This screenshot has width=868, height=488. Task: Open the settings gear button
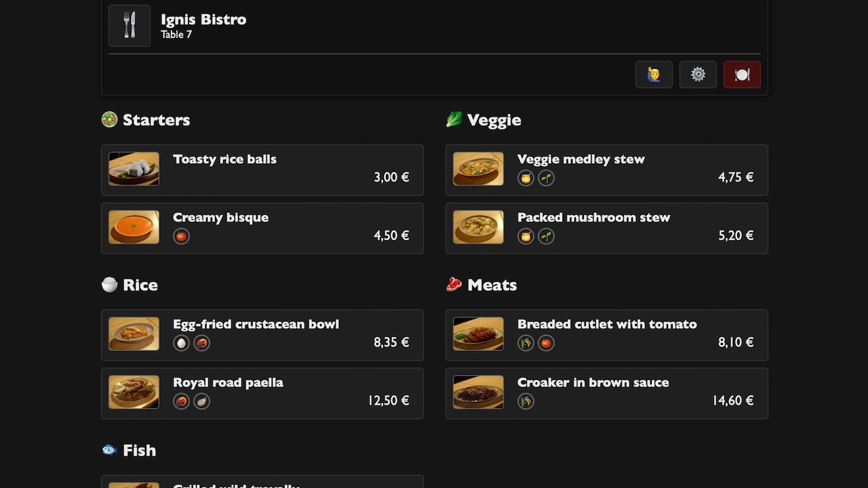698,75
